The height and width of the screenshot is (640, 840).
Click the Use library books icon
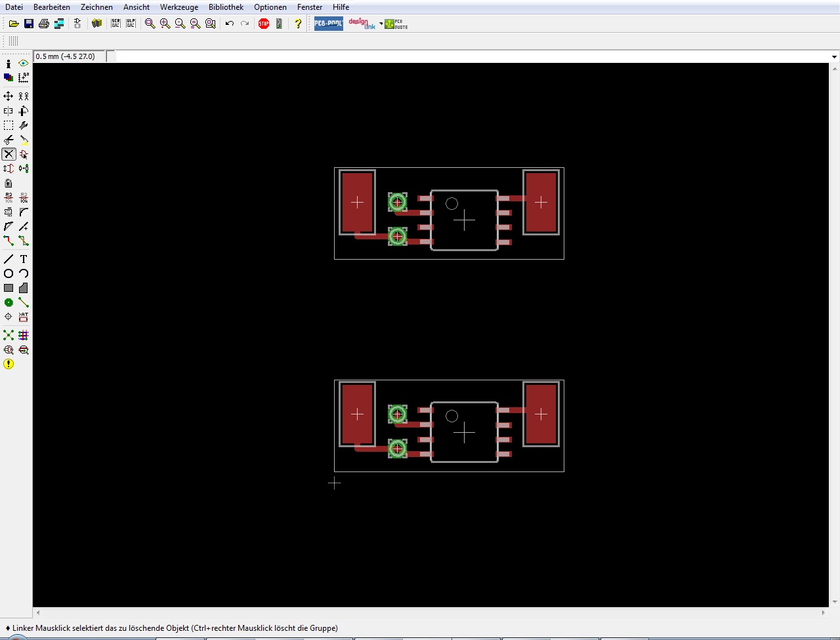tap(97, 24)
